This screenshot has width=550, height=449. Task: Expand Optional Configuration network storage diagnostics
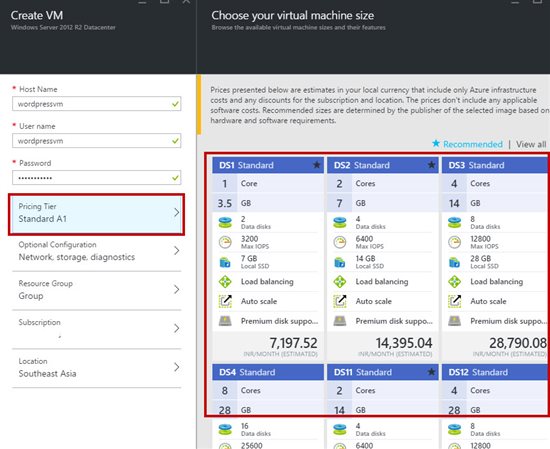tap(96, 251)
